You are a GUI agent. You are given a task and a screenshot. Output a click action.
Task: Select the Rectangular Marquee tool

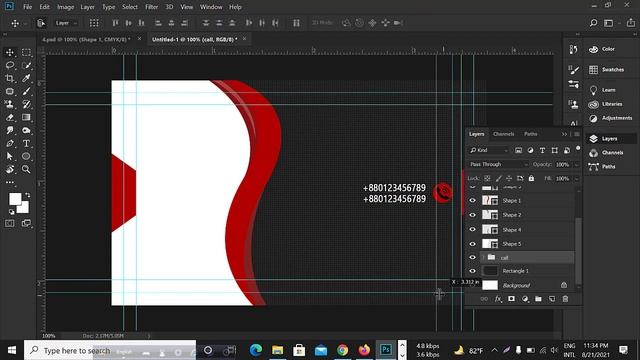point(26,52)
